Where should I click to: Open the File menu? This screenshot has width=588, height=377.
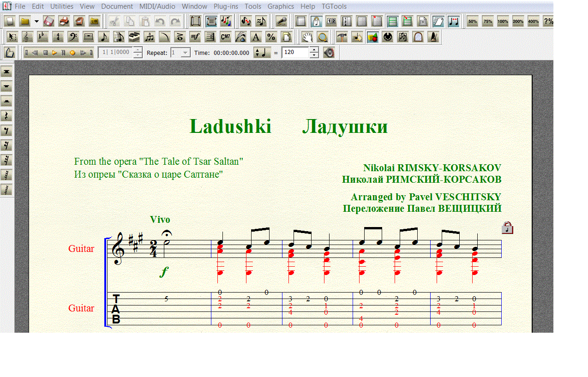pyautogui.click(x=20, y=6)
